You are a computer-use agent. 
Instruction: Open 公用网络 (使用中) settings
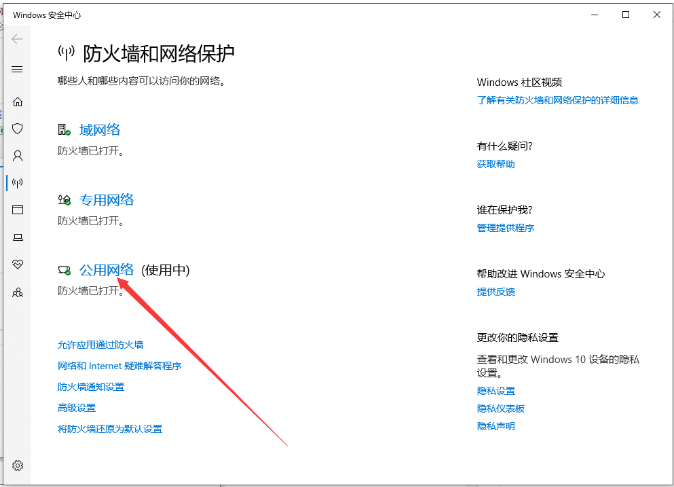tap(106, 270)
